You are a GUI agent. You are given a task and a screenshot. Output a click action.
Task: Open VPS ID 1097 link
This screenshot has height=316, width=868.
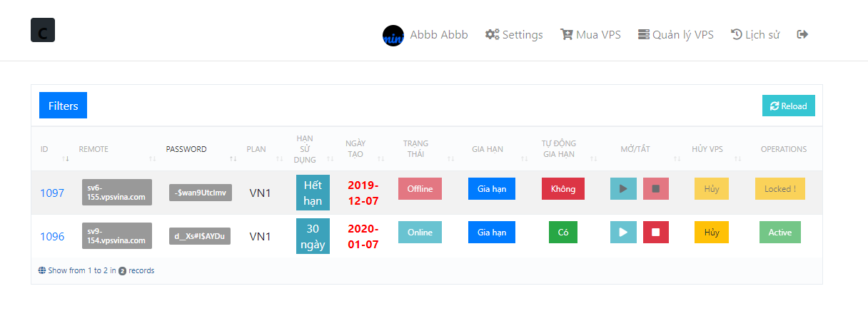tap(52, 193)
